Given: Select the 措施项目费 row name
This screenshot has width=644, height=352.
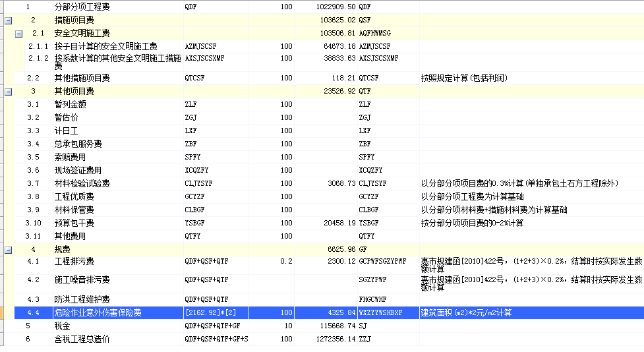Looking at the screenshot, I should click(74, 20).
